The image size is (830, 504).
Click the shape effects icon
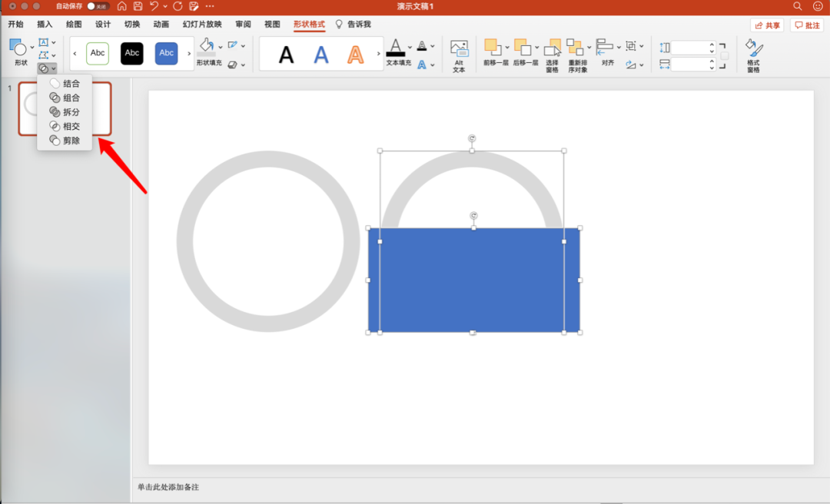pyautogui.click(x=232, y=65)
